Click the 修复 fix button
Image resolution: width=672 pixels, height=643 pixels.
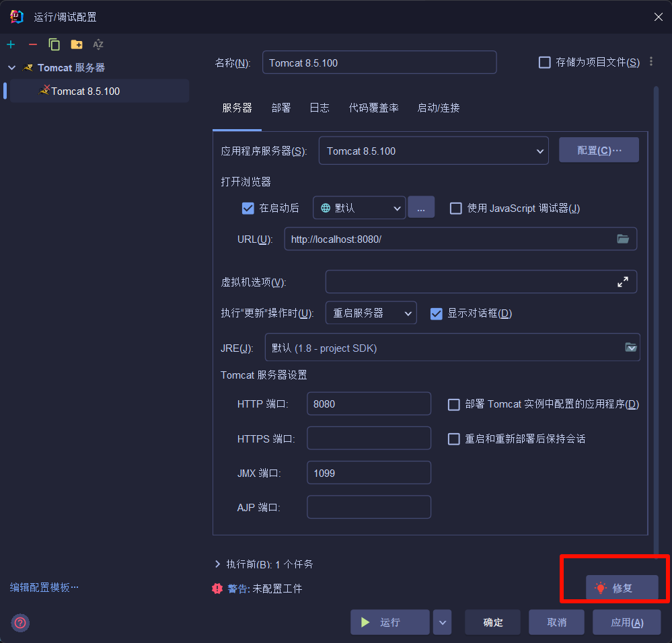[x=622, y=588]
